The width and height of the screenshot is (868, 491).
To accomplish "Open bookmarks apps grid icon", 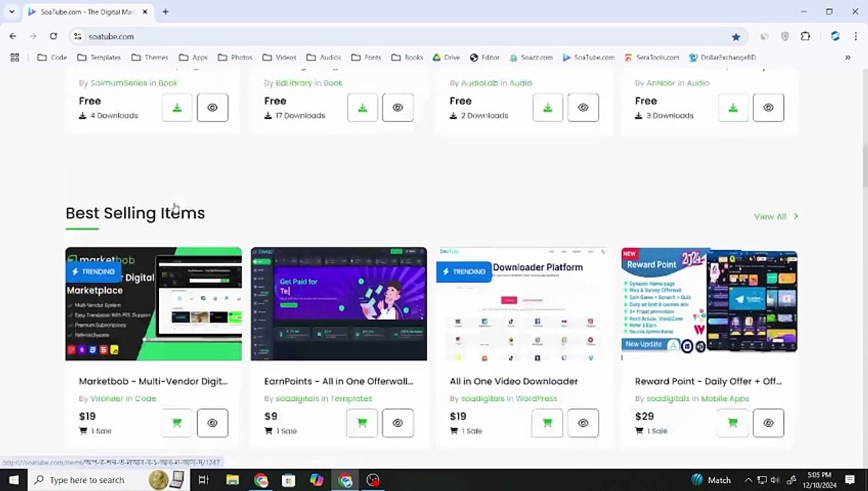I will (14, 57).
